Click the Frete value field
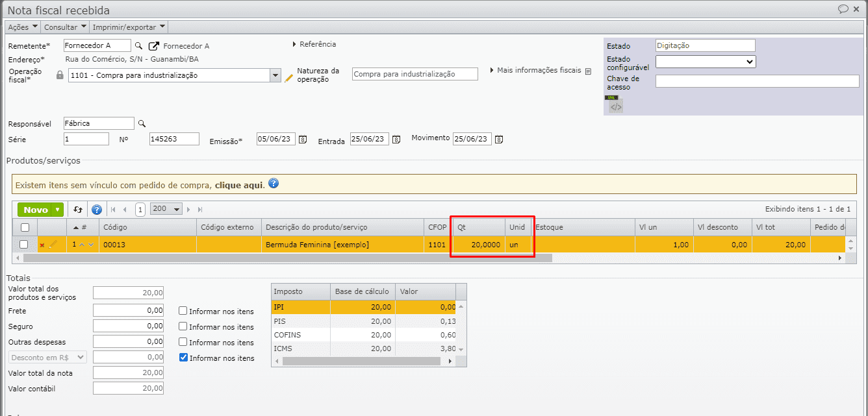 129,311
